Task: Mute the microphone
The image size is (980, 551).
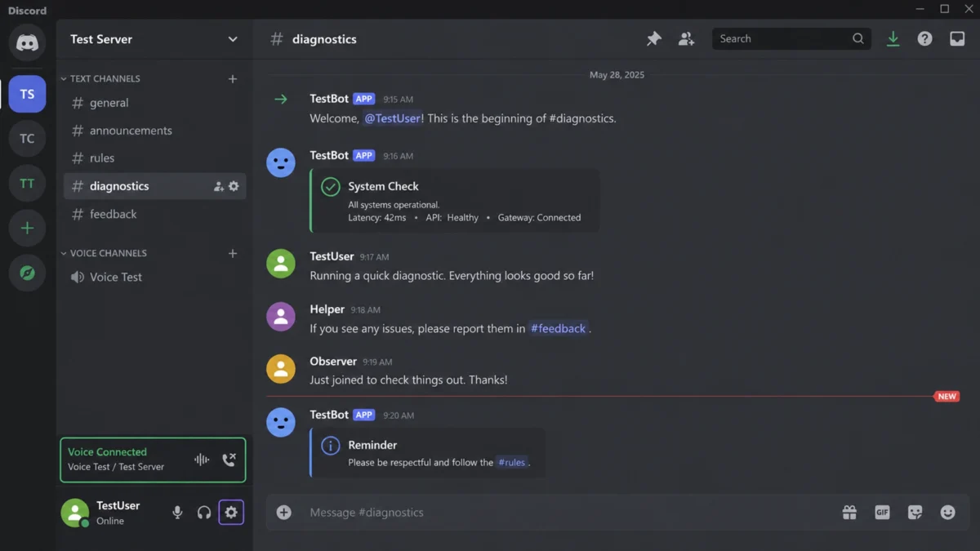Action: (177, 512)
